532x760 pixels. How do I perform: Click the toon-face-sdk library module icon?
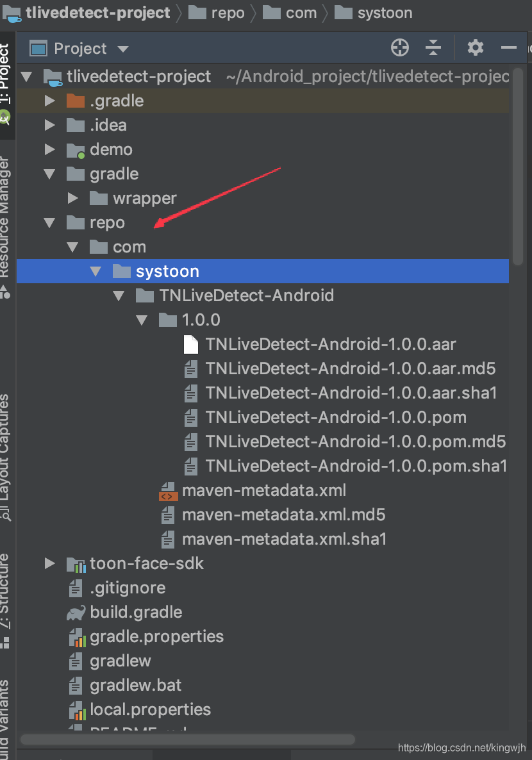point(76,564)
